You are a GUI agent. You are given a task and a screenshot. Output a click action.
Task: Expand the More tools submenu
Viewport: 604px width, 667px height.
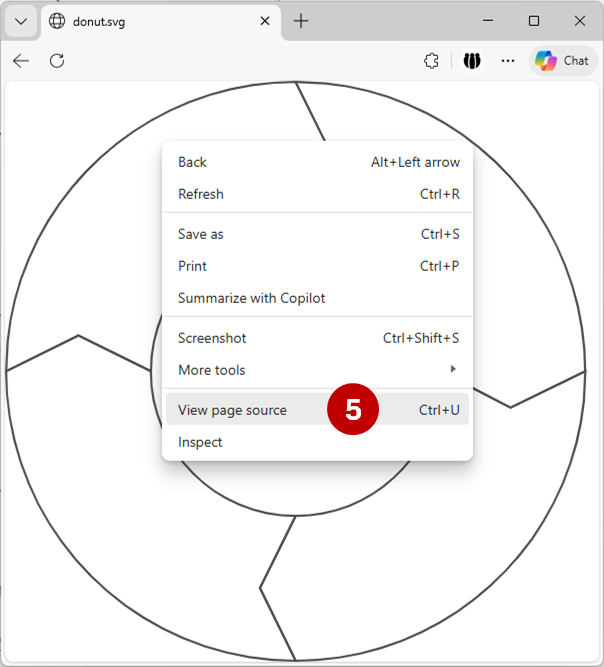317,370
